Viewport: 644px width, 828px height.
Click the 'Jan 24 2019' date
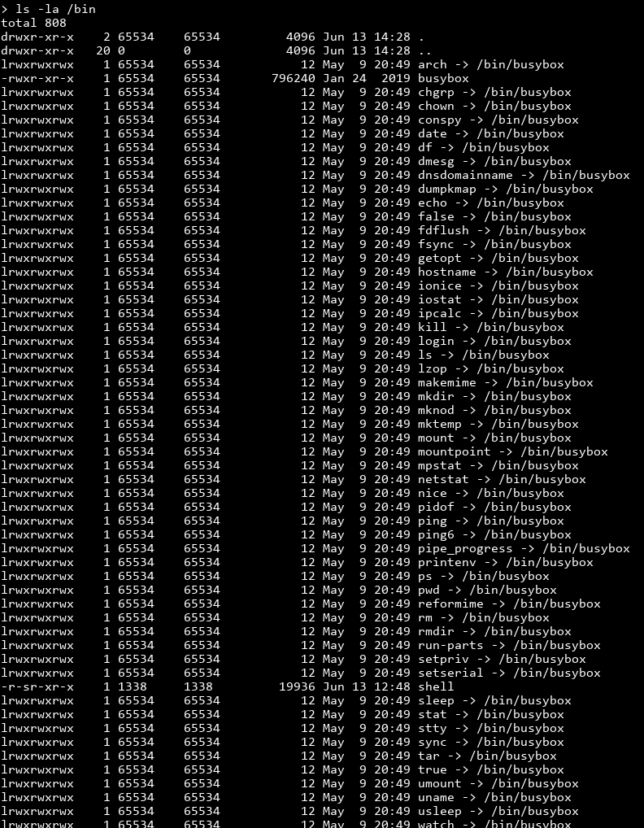tap(367, 78)
